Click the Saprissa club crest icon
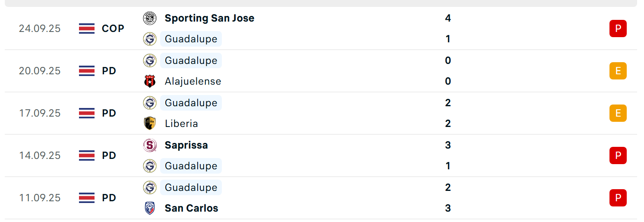Screen dimensions: 644x222 (x=150, y=145)
